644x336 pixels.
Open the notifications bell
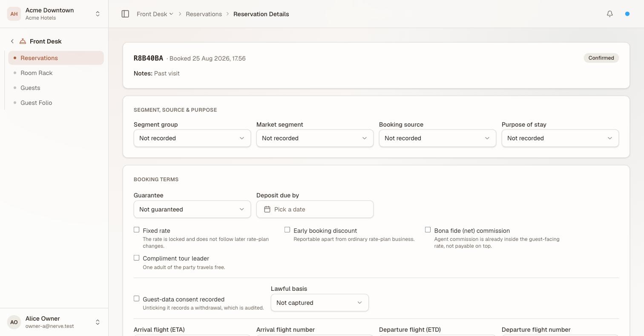(610, 14)
